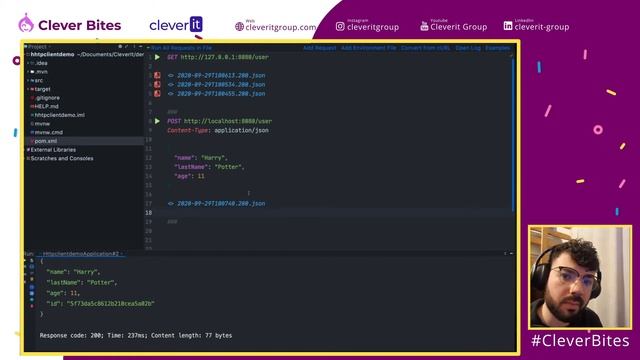Viewport: 640px width, 360px height.
Task: Open 2020-09-29T100613.200.json response link
Action: point(221,76)
